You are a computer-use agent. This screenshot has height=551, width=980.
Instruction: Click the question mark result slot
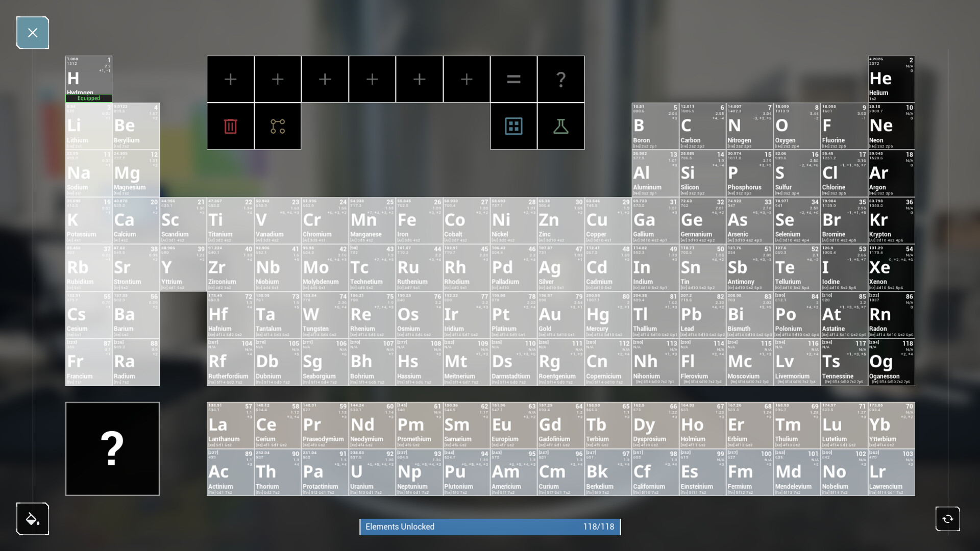pyautogui.click(x=561, y=79)
